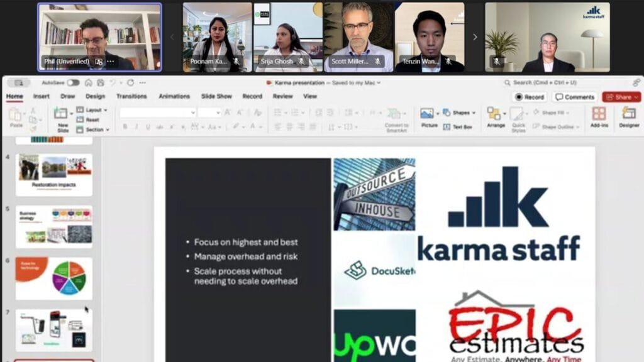
Task: Click the Redo icon in title bar
Action: pos(130,82)
